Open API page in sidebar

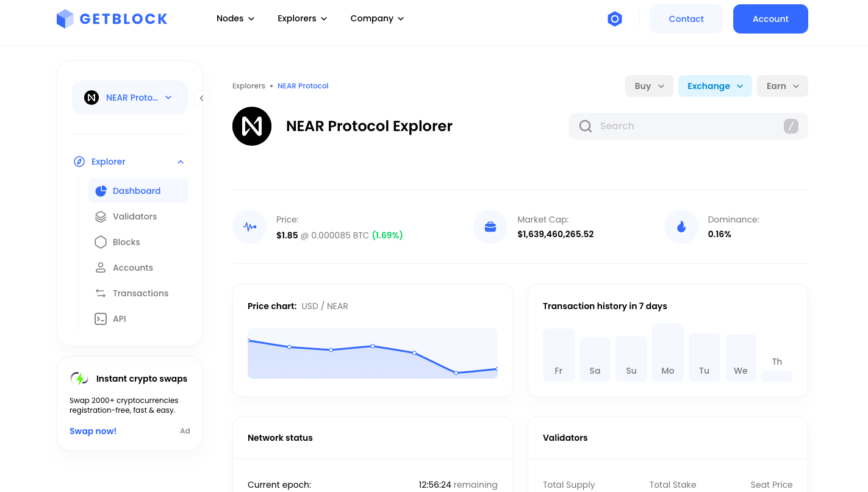[x=138, y=319]
